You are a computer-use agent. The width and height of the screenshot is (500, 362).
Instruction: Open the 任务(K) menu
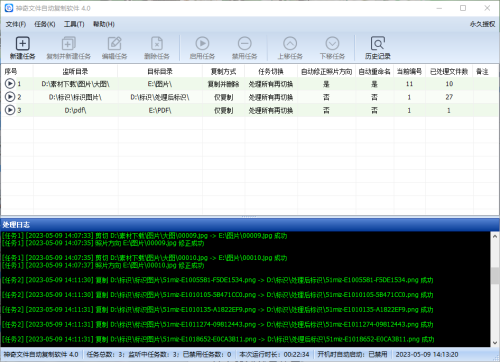pyautogui.click(x=45, y=24)
